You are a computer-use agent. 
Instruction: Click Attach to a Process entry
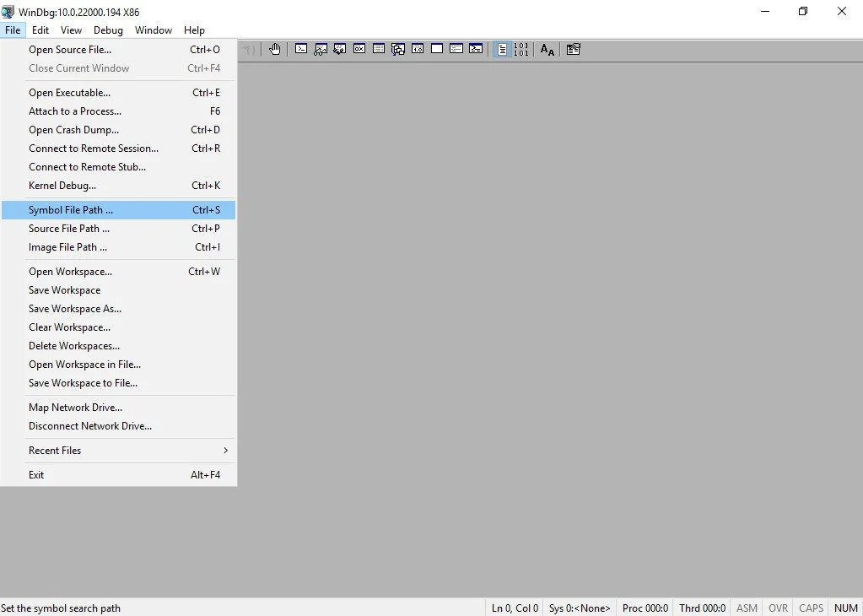(118, 111)
